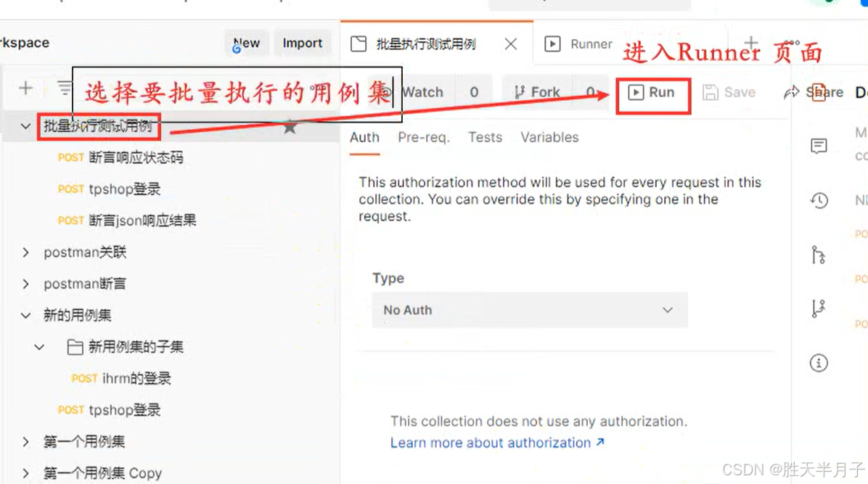Open the fork branch icon in the right sidebar
Screen dimensions: 868x484
click(x=818, y=308)
